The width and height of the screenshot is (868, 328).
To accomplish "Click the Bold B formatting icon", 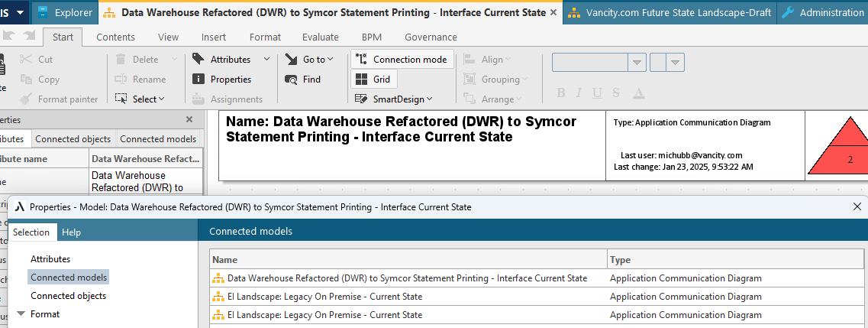I will [561, 93].
